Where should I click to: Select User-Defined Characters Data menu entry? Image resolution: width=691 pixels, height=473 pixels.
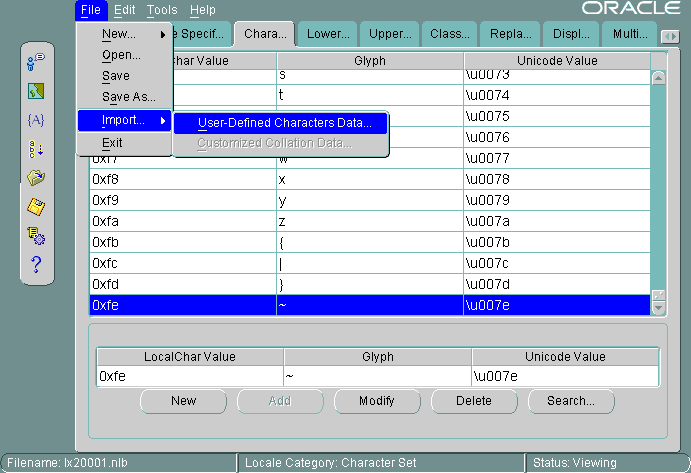(x=284, y=123)
